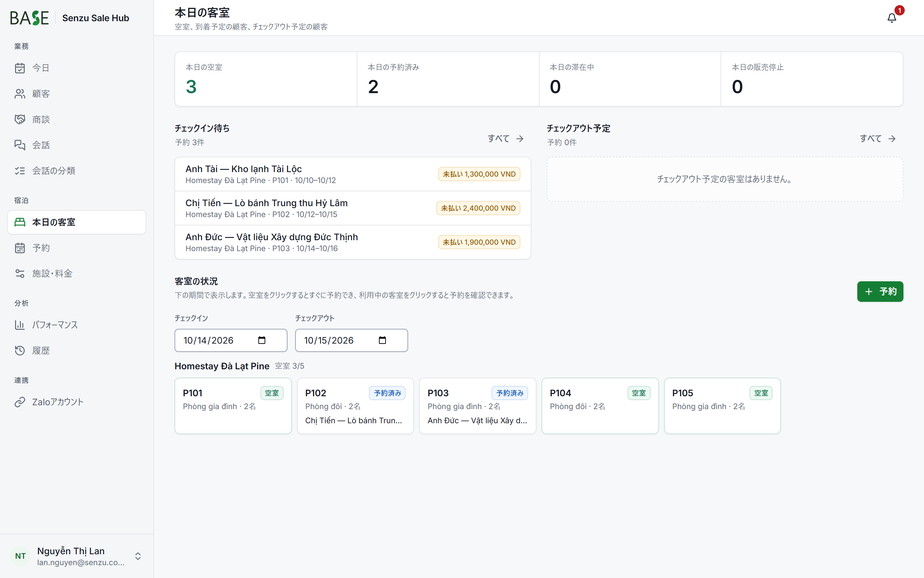Click the 未払い 1,300,000 VND badge
This screenshot has height=578, width=924.
coord(479,174)
